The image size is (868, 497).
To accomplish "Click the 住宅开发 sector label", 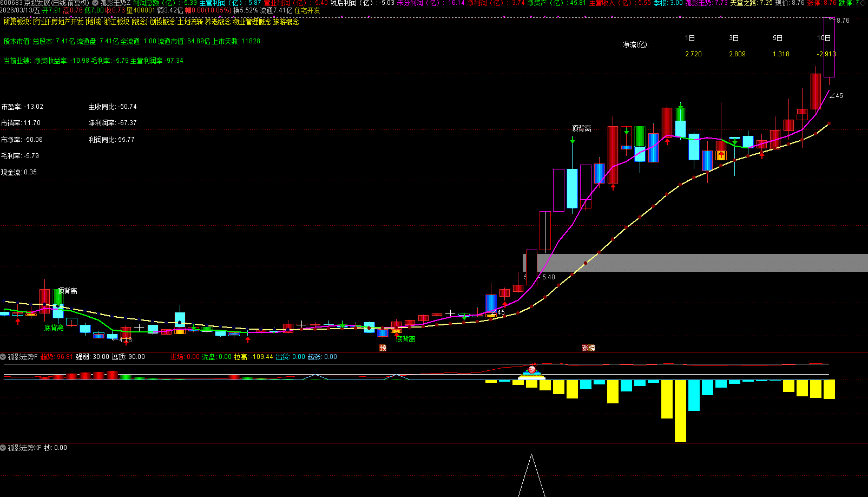I will [x=307, y=10].
